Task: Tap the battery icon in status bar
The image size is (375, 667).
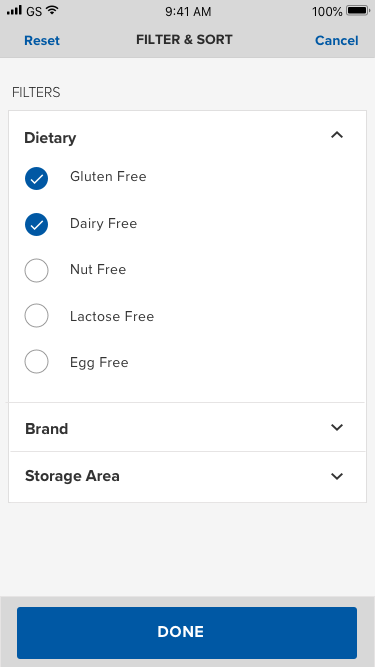Action: coord(358,11)
